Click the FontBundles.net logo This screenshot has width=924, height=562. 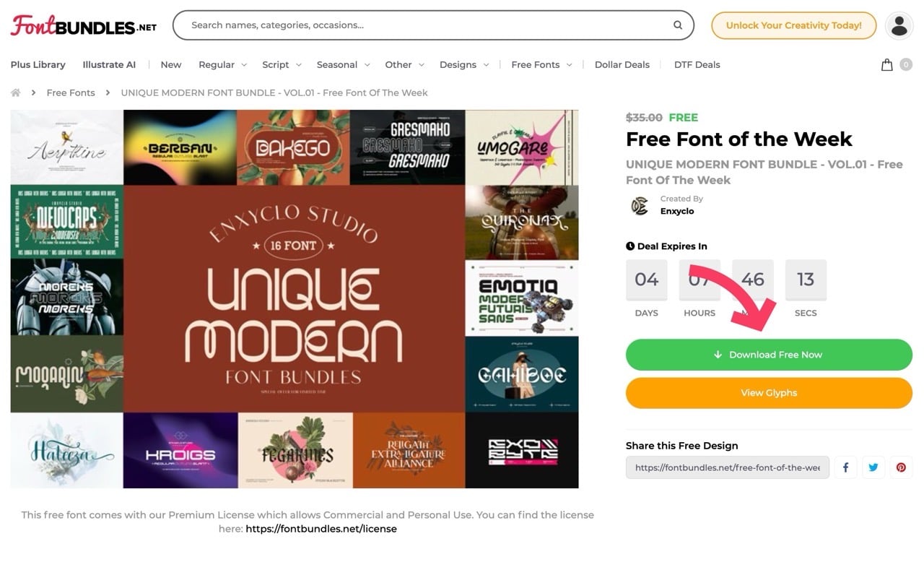click(83, 25)
